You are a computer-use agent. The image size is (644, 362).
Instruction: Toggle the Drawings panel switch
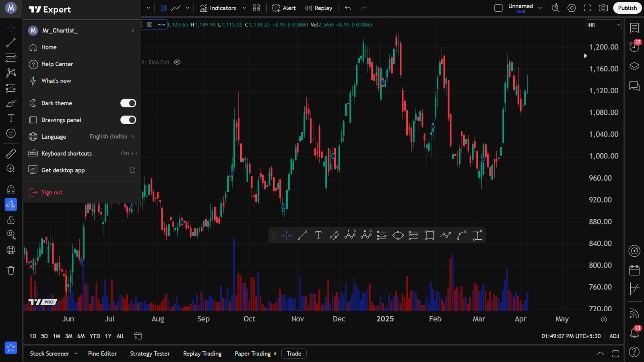[128, 120]
